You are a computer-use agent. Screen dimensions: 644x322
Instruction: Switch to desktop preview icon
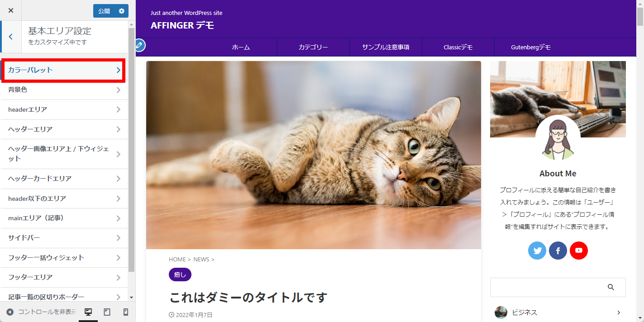click(88, 312)
